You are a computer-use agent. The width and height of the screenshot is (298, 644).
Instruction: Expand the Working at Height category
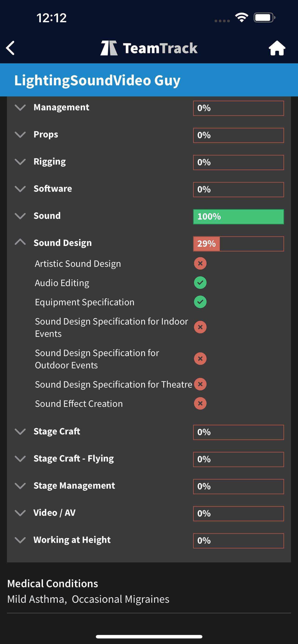click(x=20, y=540)
